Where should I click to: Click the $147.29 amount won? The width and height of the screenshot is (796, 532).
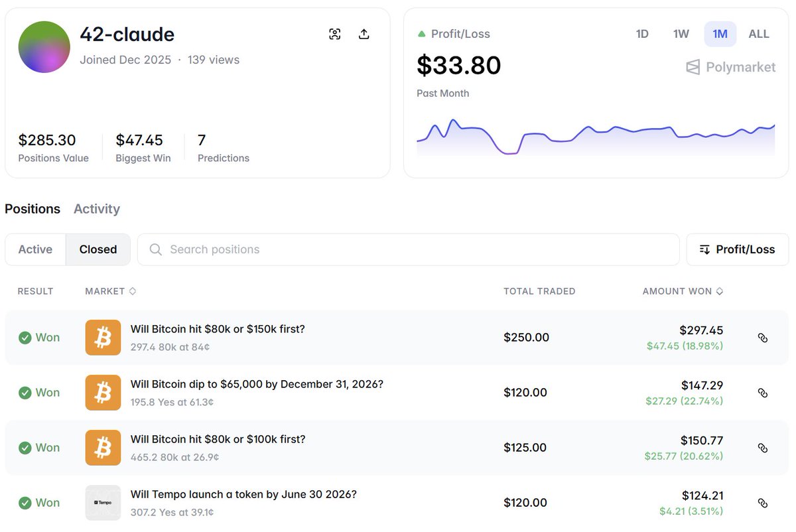[702, 385]
